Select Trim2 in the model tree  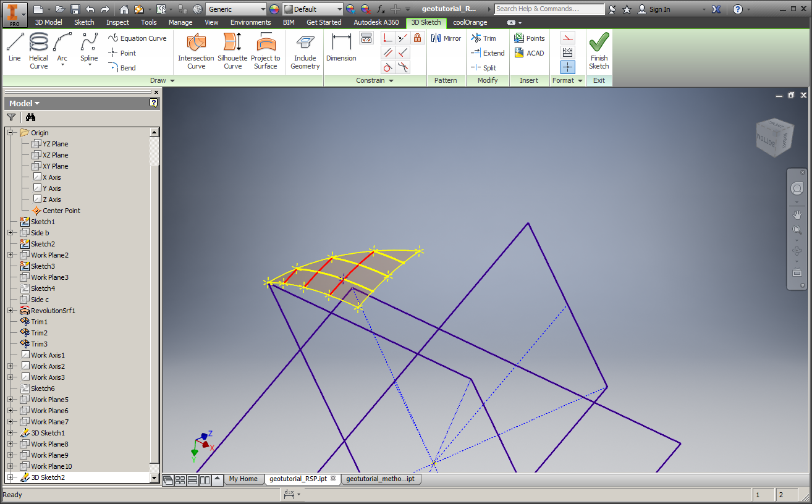point(39,333)
